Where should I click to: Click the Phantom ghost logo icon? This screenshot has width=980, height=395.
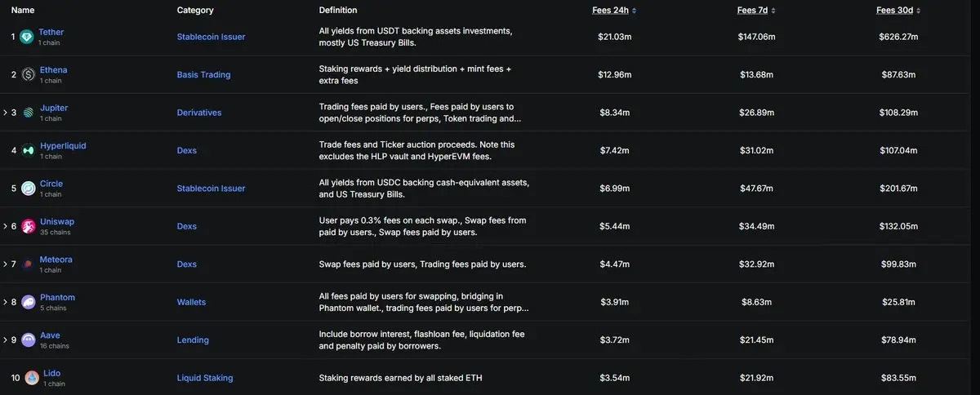(x=29, y=302)
